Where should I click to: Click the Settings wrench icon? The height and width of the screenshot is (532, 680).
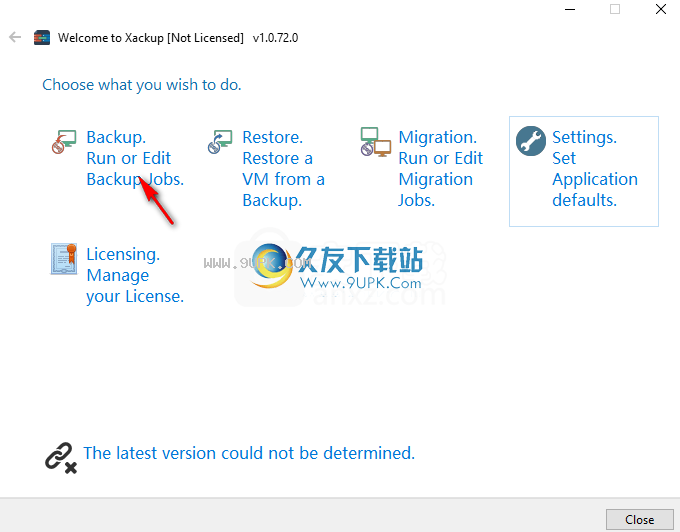tap(531, 141)
